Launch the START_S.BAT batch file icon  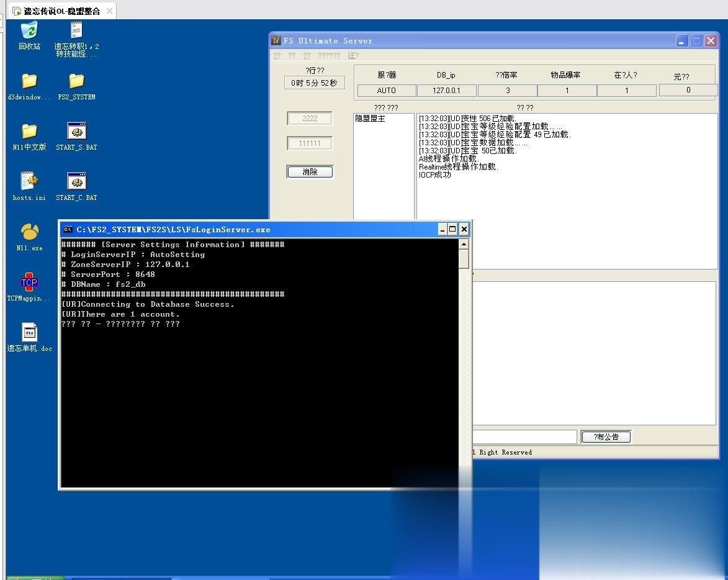[76, 137]
